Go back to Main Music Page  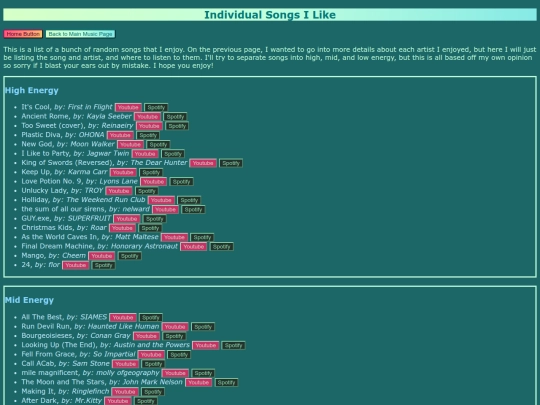click(80, 34)
